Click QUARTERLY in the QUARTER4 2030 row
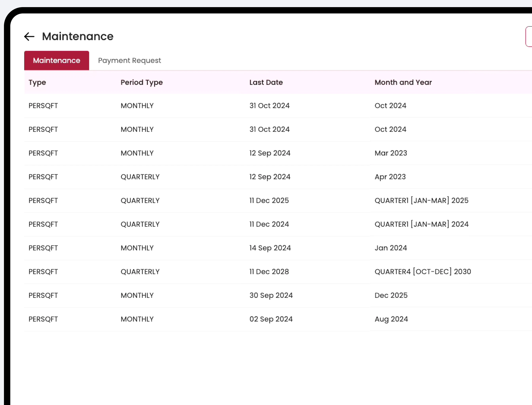The width and height of the screenshot is (532, 405). point(140,272)
